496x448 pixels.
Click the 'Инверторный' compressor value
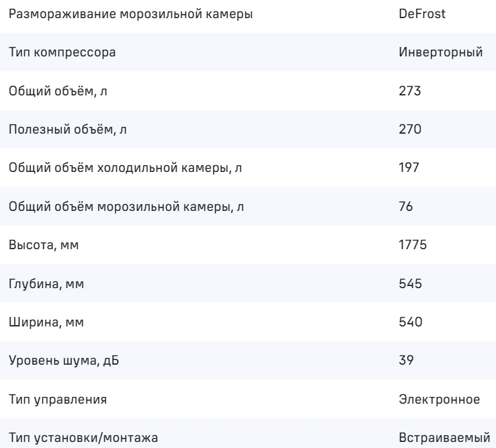(440, 52)
